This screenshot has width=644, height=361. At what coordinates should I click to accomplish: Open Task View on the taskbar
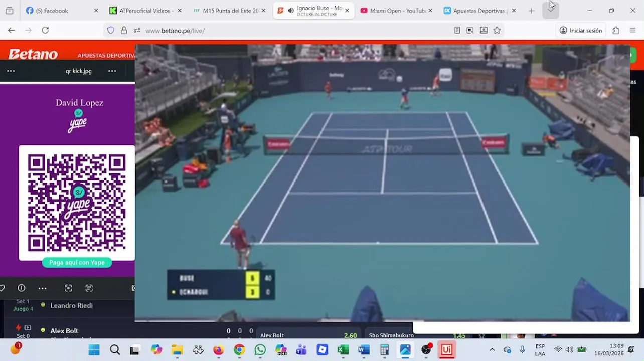click(x=134, y=350)
